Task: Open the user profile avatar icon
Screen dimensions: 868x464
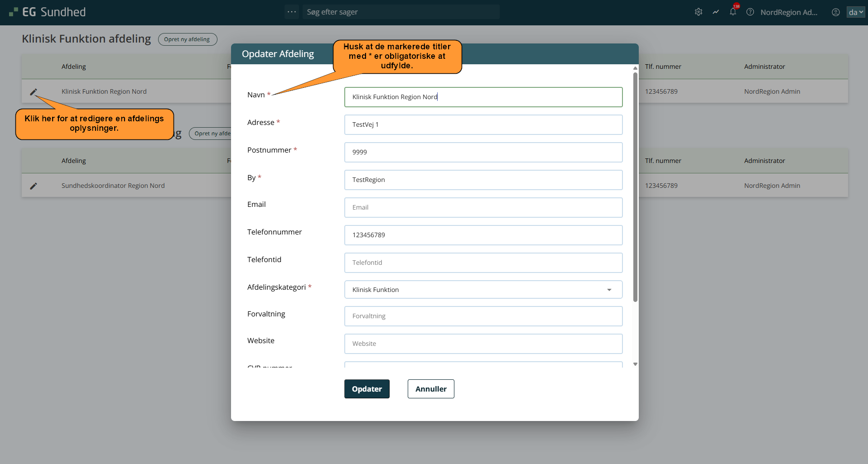Action: 836,12
